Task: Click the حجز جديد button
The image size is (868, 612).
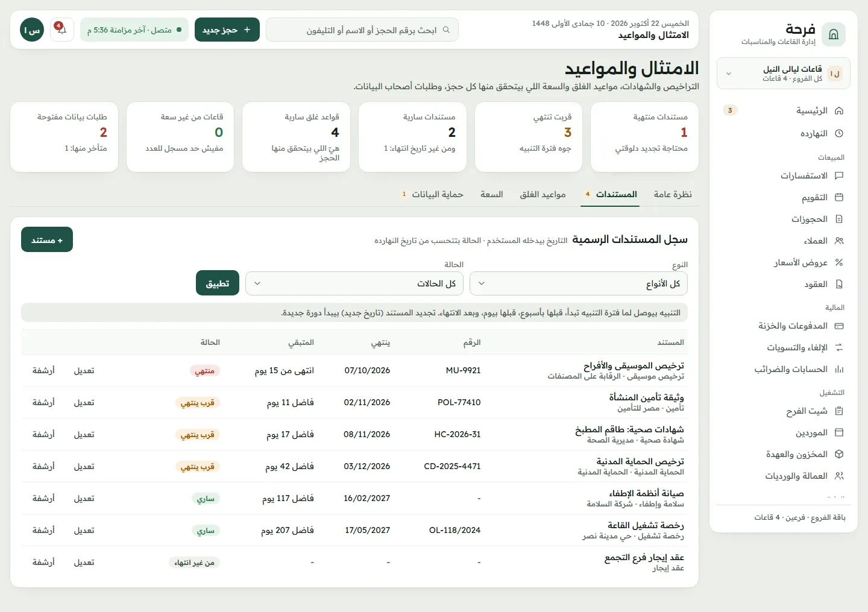Action: (x=227, y=30)
